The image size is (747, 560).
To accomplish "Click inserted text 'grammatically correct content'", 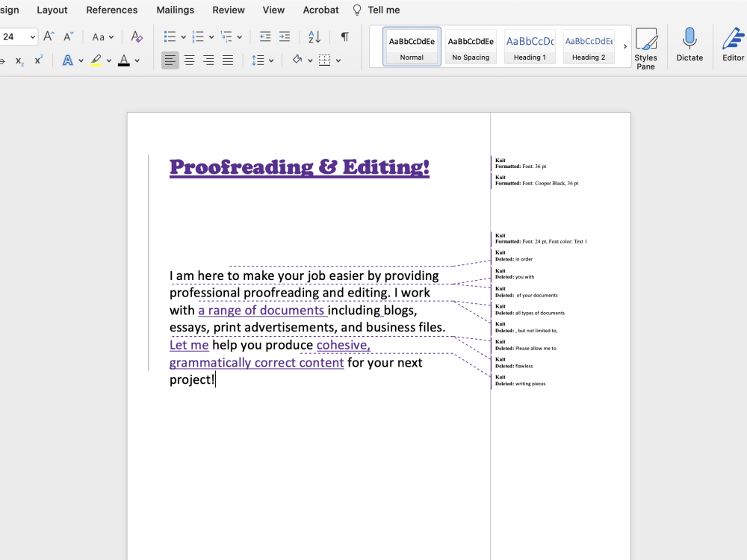I will (257, 363).
